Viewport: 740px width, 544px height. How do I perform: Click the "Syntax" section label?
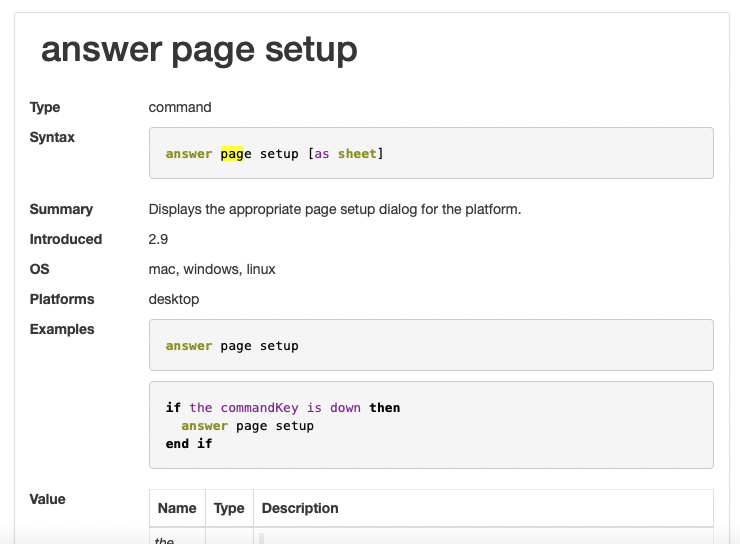coord(52,137)
